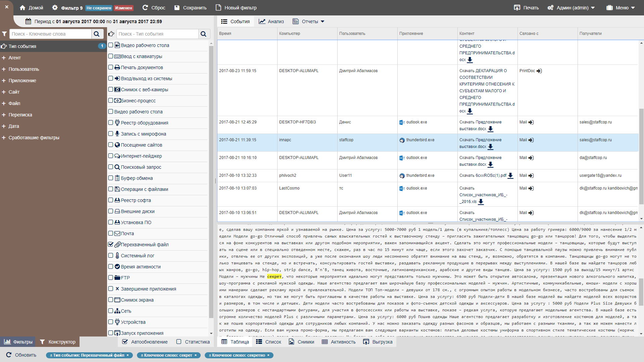This screenshot has height=362, width=644.
Task: Click the Фильтр 9 gear icon
Action: 55,8
